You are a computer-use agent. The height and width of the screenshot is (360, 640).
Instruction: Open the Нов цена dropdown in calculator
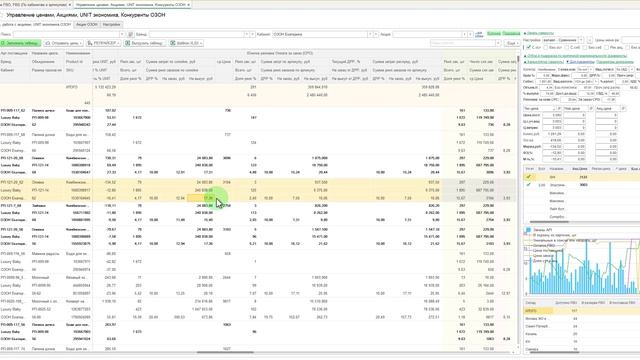(x=591, y=109)
